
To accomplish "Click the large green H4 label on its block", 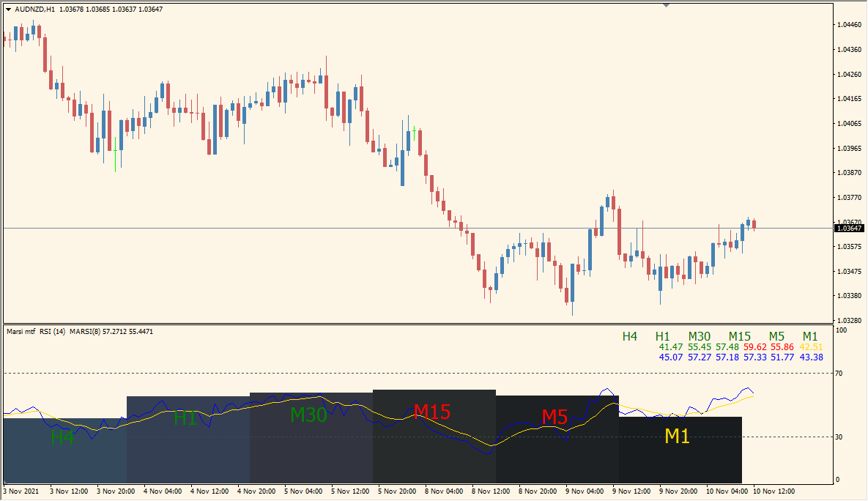I will coord(62,438).
